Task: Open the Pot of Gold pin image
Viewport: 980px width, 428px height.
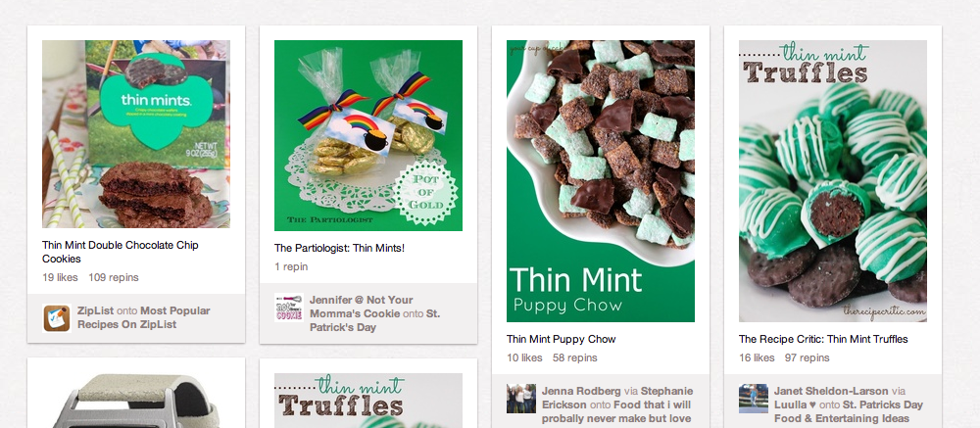Action: 368,135
